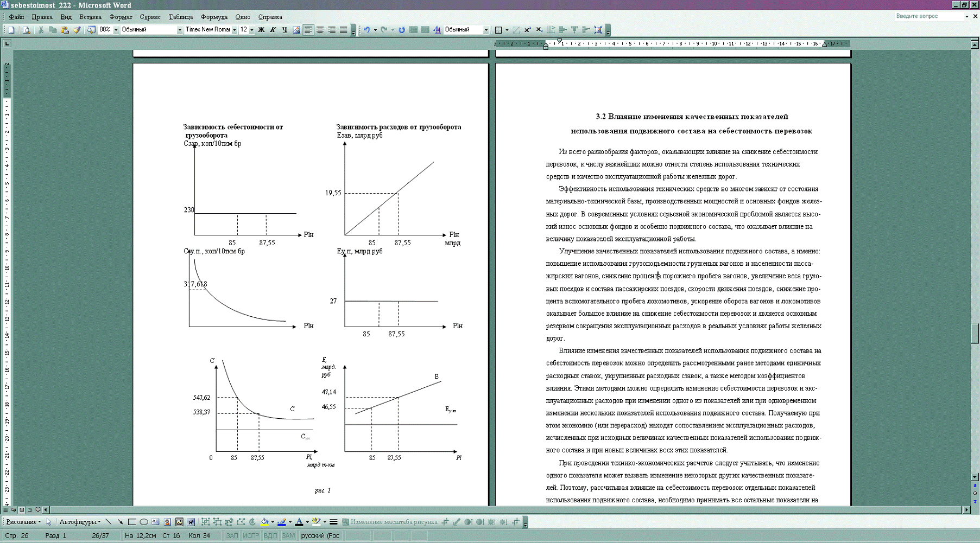The height and width of the screenshot is (543, 980).
Task: Open the zoom percentage dropdown showing 88%
Action: tap(116, 30)
